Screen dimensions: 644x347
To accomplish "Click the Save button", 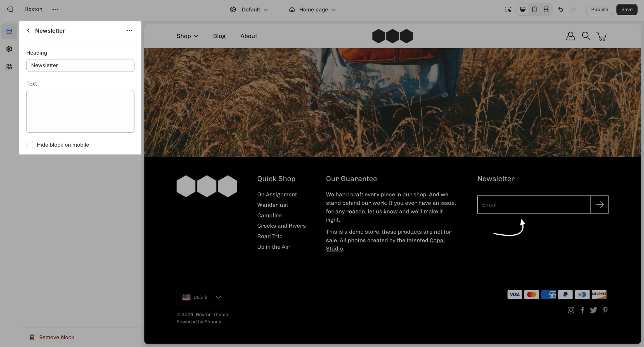I will click(627, 9).
